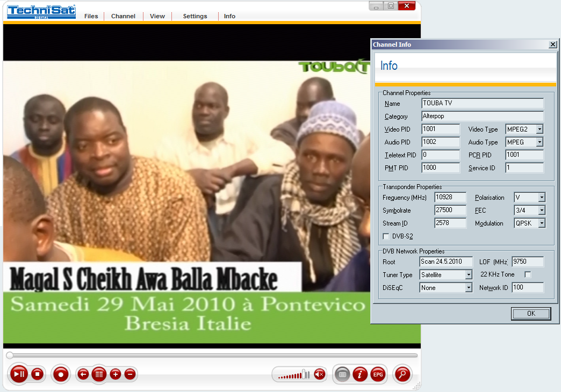The height and width of the screenshot is (392, 561).
Task: Click the Stream ID field
Action: coord(450,223)
